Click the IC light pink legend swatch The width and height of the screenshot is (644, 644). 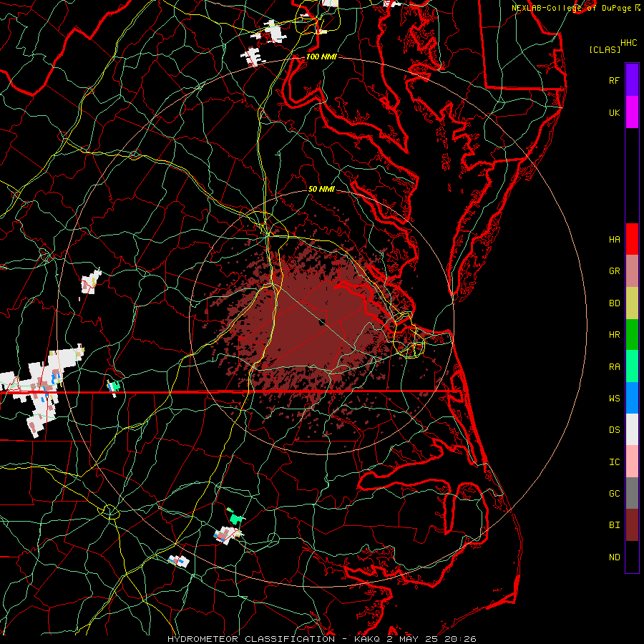pos(632,462)
